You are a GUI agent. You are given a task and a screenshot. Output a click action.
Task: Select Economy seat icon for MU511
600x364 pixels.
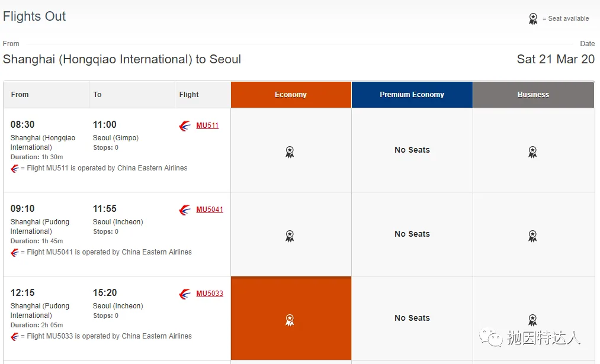pos(290,152)
